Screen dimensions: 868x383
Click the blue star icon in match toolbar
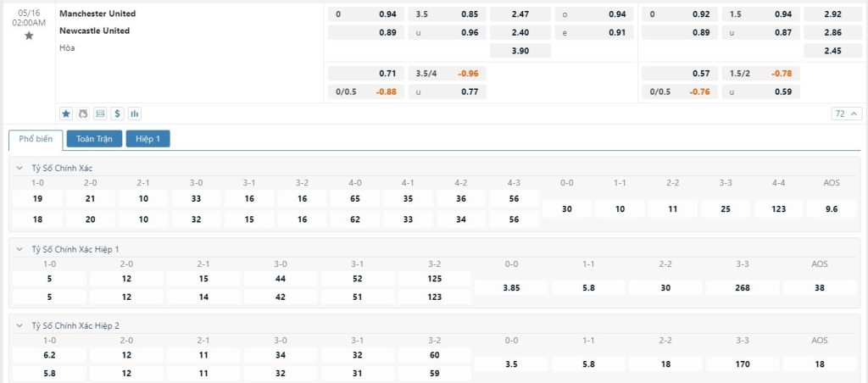click(66, 113)
